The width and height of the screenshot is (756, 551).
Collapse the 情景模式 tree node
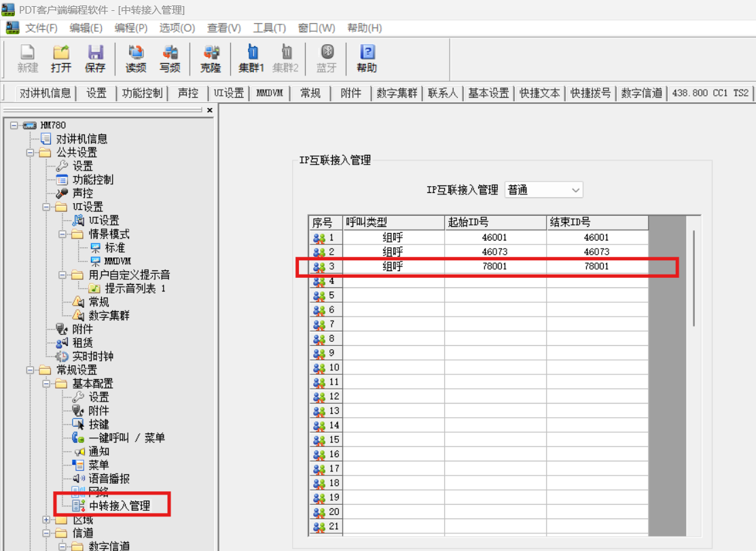[62, 234]
